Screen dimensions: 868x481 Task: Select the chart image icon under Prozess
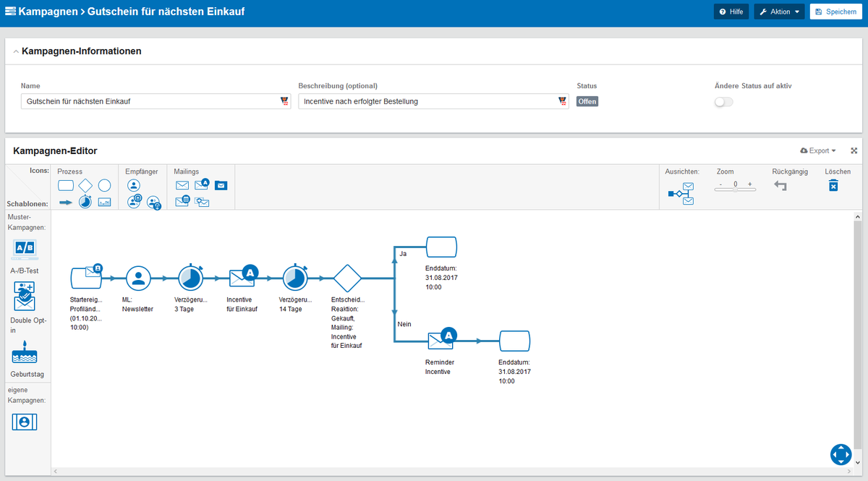pyautogui.click(x=105, y=203)
